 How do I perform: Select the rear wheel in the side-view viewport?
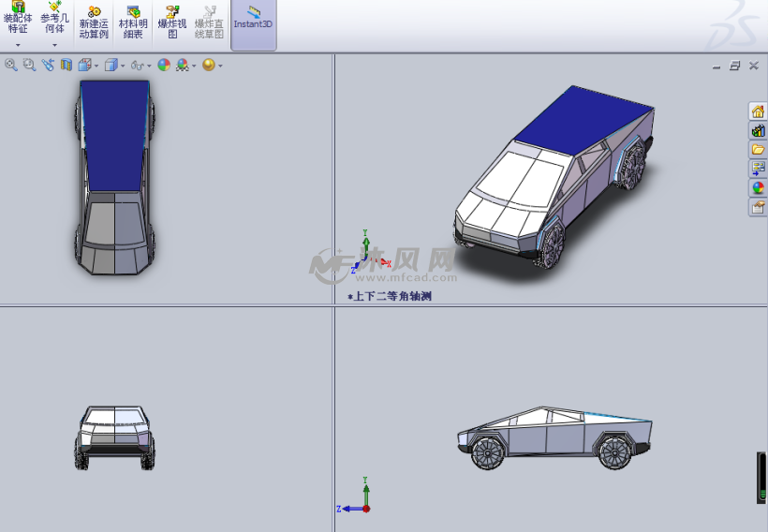(614, 452)
